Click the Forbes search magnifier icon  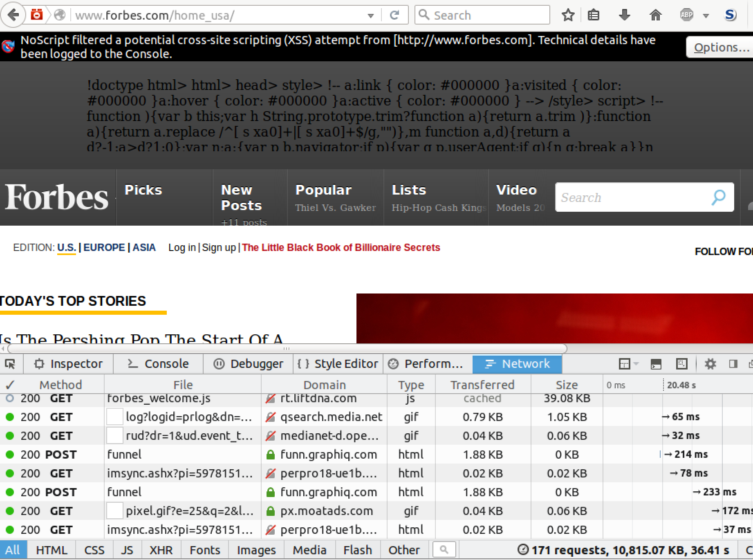pyautogui.click(x=718, y=197)
